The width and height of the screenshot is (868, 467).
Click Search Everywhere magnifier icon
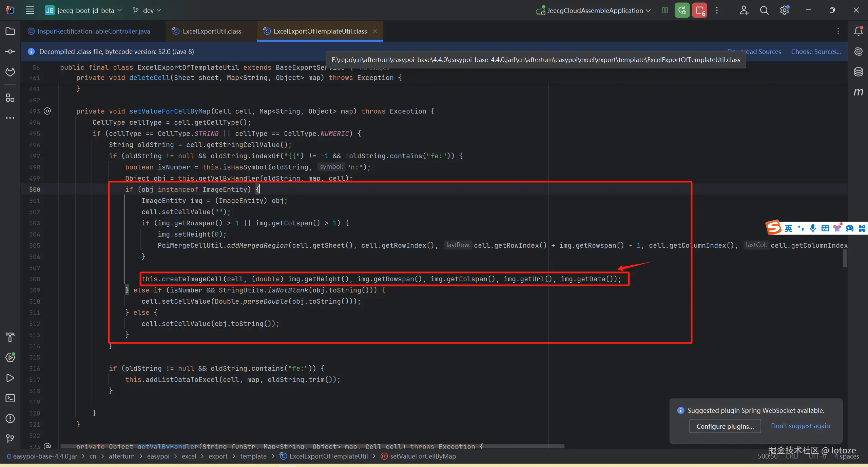coord(764,11)
